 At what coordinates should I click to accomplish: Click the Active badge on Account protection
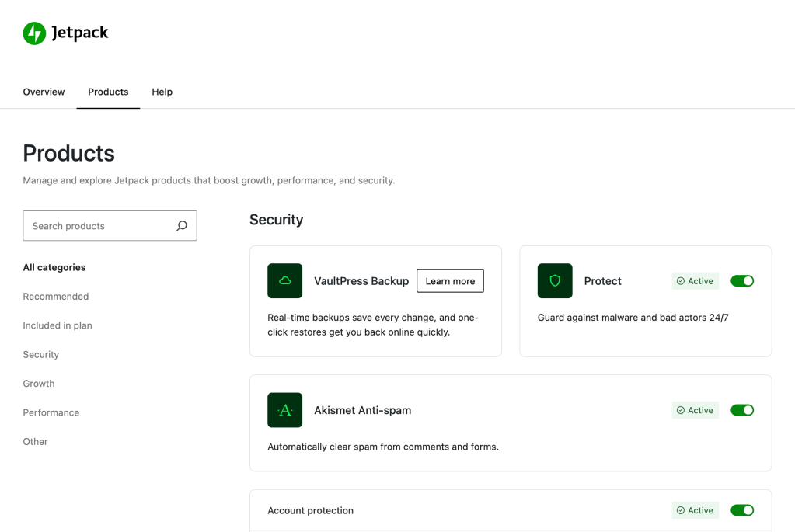695,510
